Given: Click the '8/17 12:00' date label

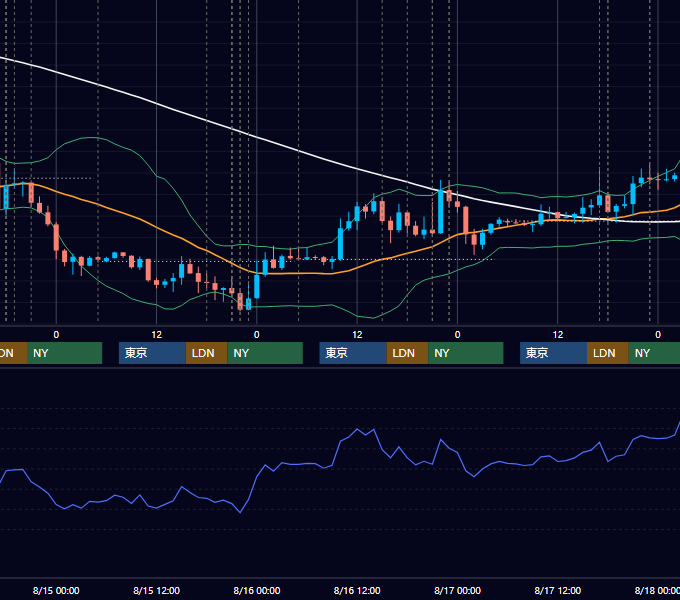Looking at the screenshot, I should 558,590.
